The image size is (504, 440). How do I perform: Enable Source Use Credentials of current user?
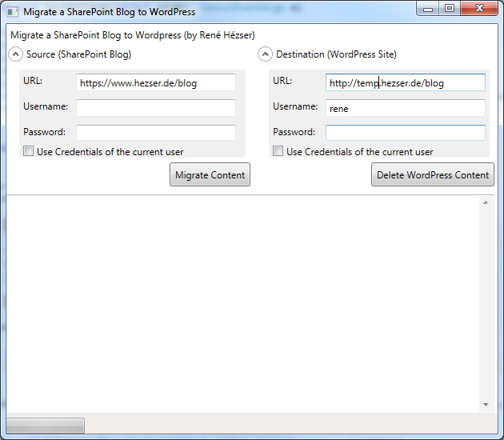point(28,151)
